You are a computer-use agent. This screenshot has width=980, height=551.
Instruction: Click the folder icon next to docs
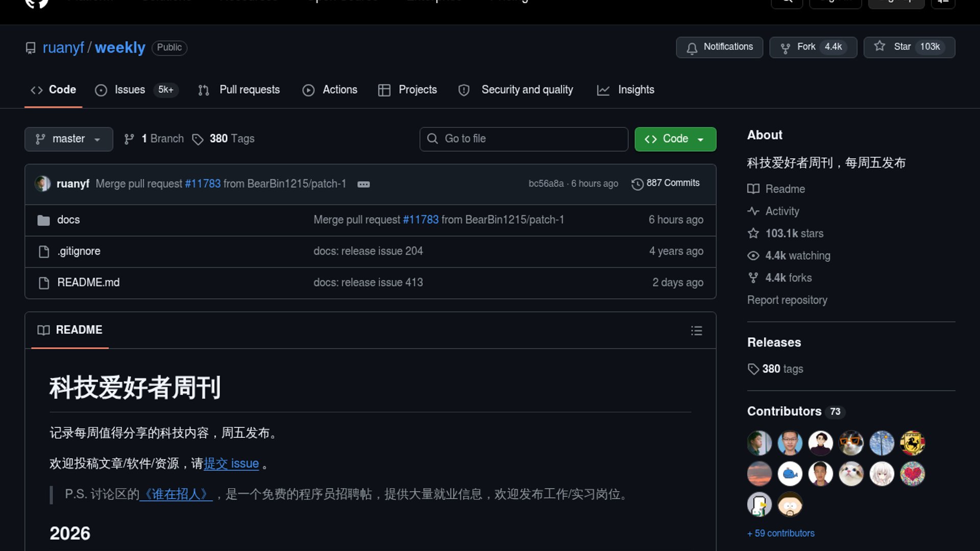(43, 220)
